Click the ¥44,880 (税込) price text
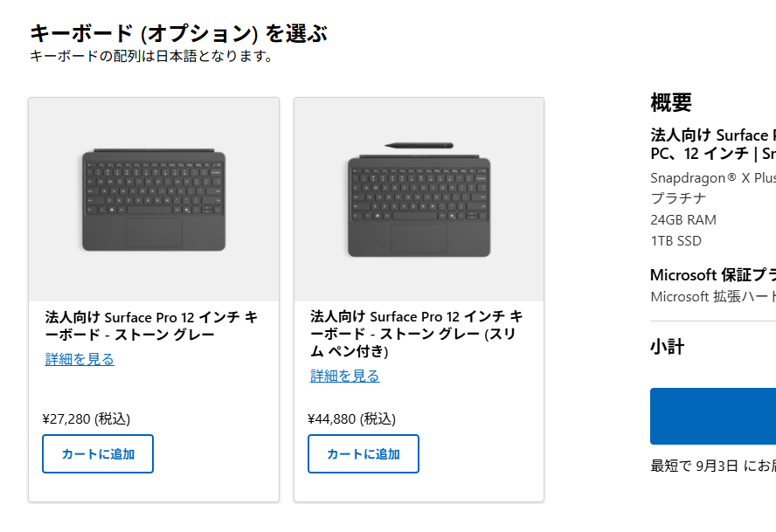The height and width of the screenshot is (532, 776). click(352, 419)
